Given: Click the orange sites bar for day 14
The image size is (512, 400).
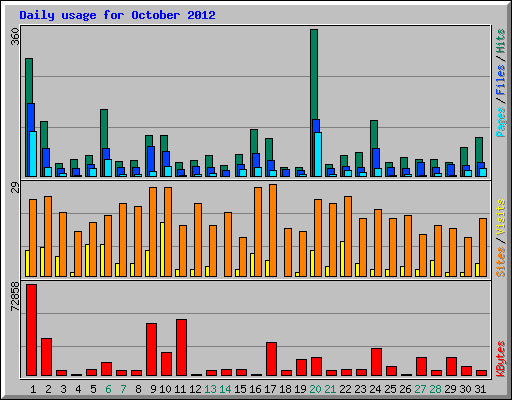Looking at the screenshot, I should [x=228, y=244].
